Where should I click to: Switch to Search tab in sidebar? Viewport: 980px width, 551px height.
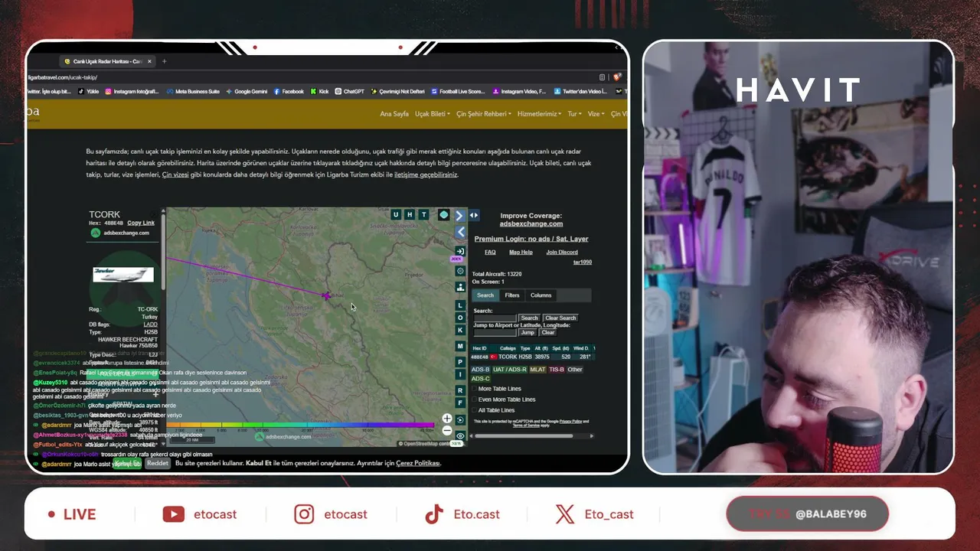click(485, 295)
